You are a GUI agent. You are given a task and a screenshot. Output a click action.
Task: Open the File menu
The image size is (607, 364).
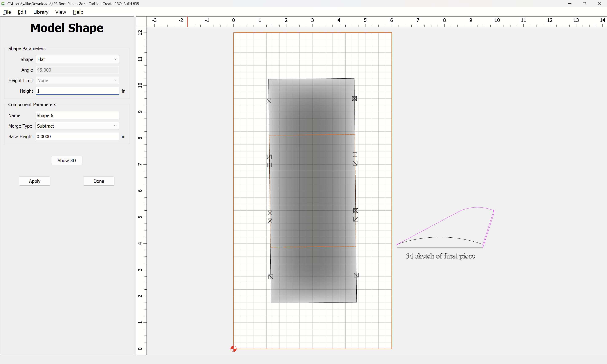click(7, 12)
